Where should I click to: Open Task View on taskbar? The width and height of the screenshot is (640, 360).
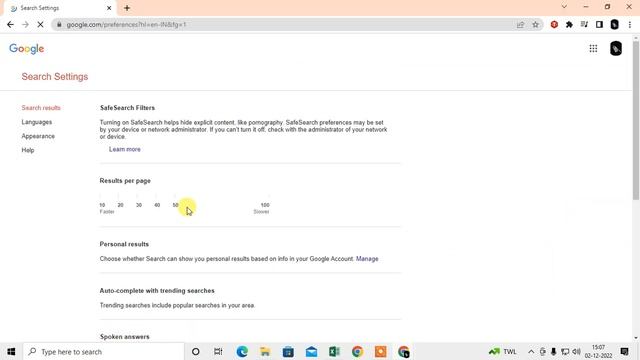218,351
